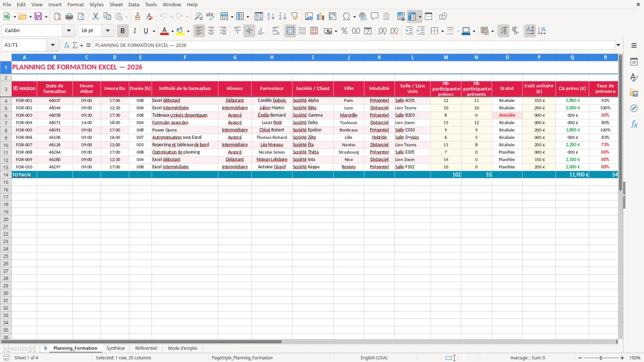Click the Define Print Area icon
Screen dimensions: 644x362
click(401, 17)
